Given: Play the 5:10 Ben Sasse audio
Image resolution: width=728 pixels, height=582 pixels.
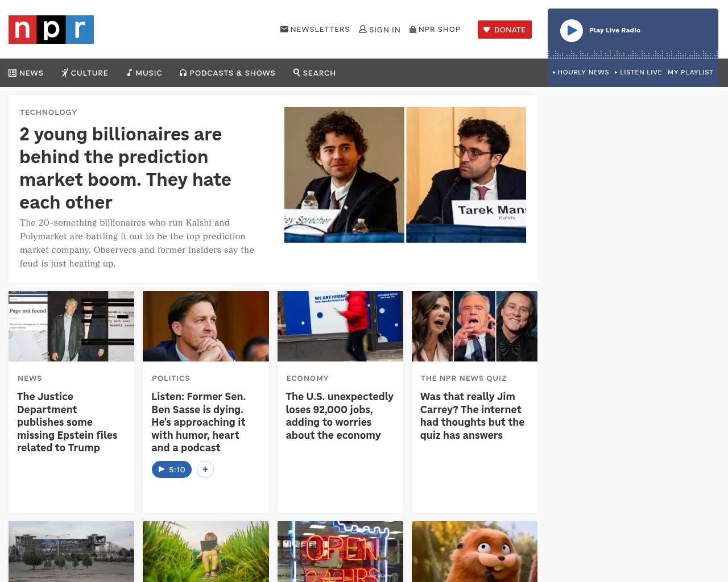Looking at the screenshot, I should pos(172,469).
